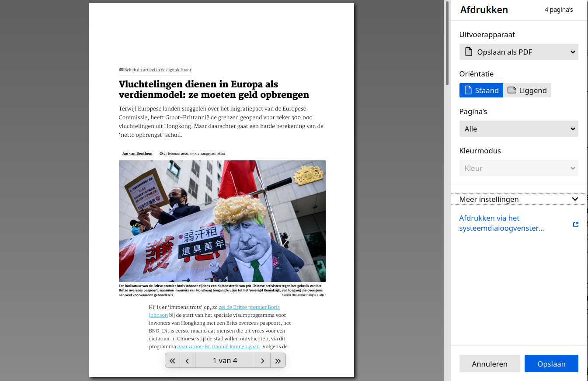This screenshot has width=588, height=381.
Task: Expand the Meer instellingen section
Action: click(x=489, y=199)
